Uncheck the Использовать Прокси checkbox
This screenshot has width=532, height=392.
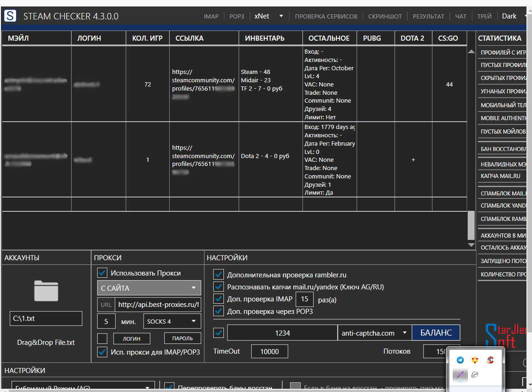click(x=102, y=273)
